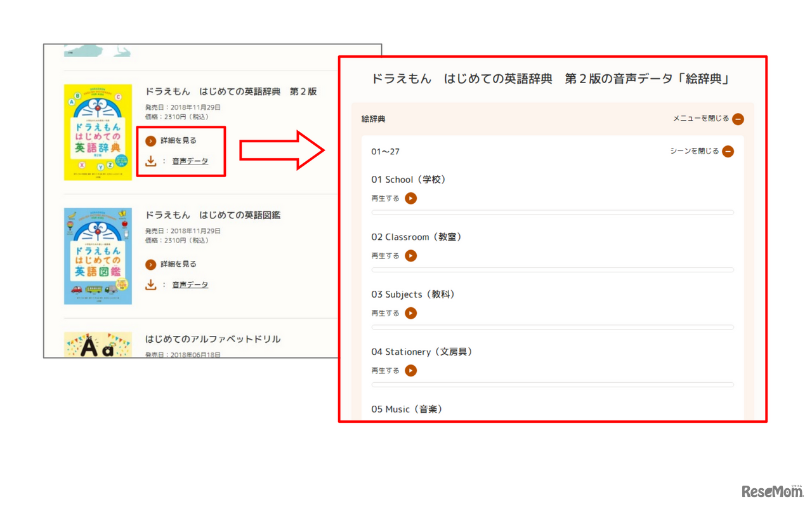Click download icon for はじめての英語図鑑
The image size is (812, 506).
click(150, 285)
